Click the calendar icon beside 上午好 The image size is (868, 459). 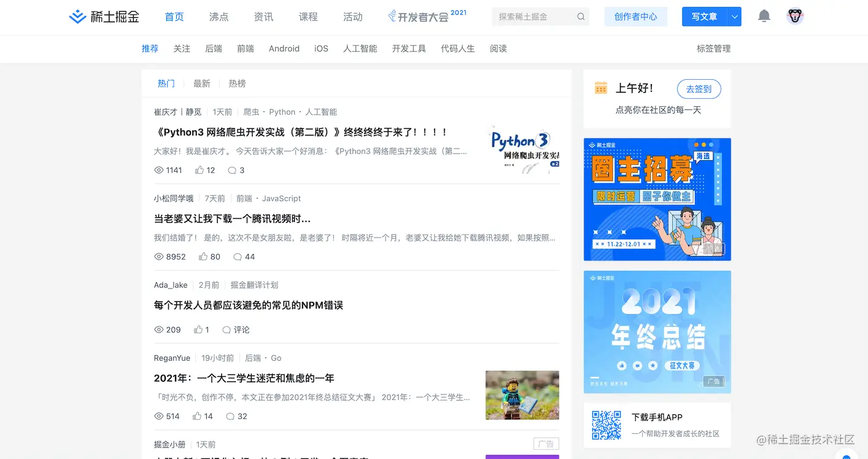click(601, 88)
